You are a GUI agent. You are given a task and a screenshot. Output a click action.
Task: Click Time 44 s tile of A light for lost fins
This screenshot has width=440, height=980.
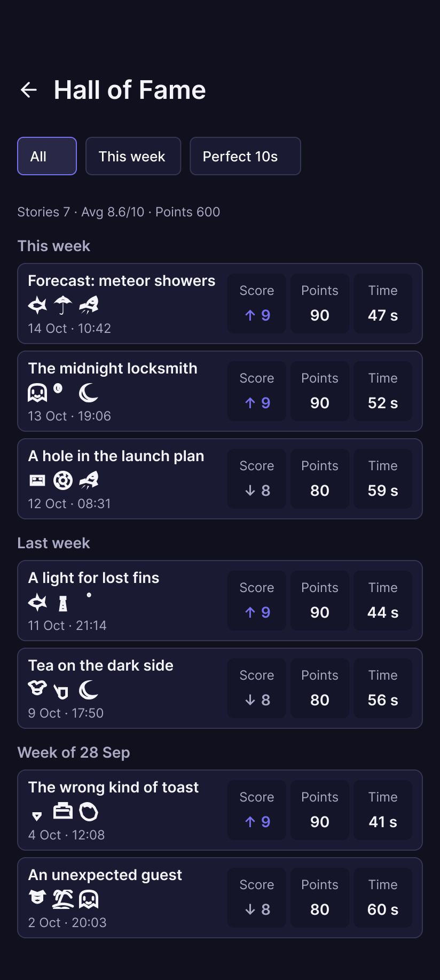pos(383,601)
